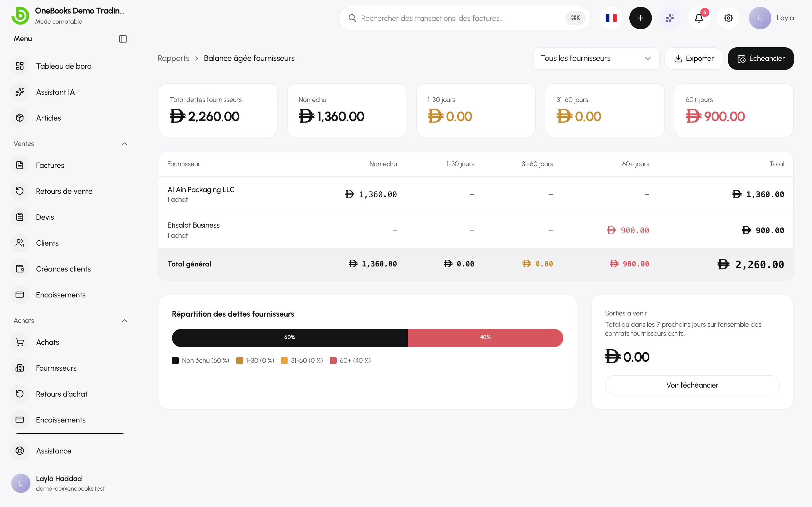Click the black plus create button
Viewport: 812px width, 507px height.
(640, 18)
